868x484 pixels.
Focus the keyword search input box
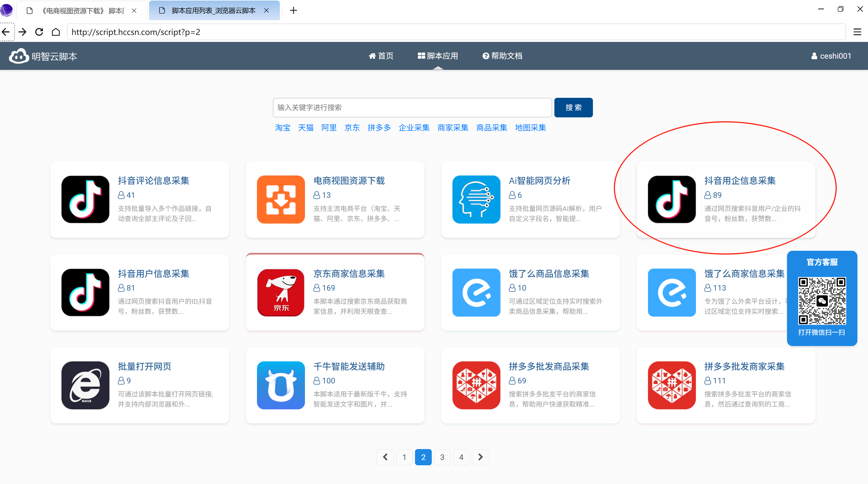click(x=412, y=108)
